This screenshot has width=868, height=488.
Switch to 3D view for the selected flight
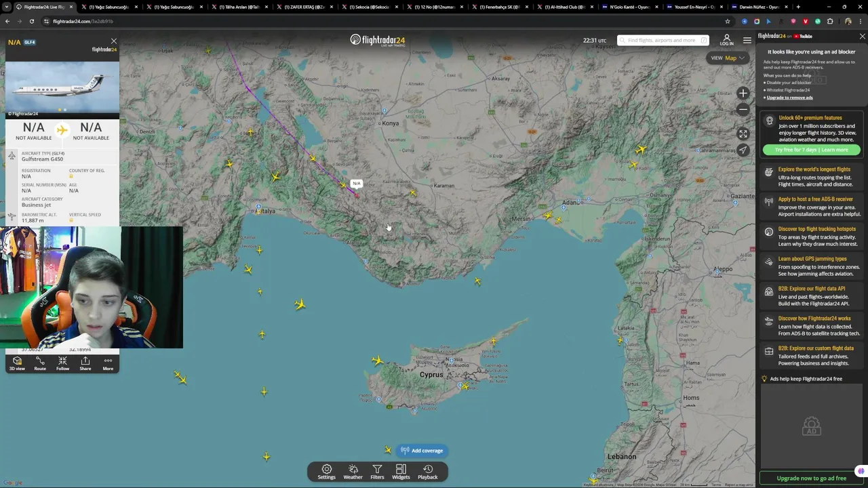[x=17, y=364]
